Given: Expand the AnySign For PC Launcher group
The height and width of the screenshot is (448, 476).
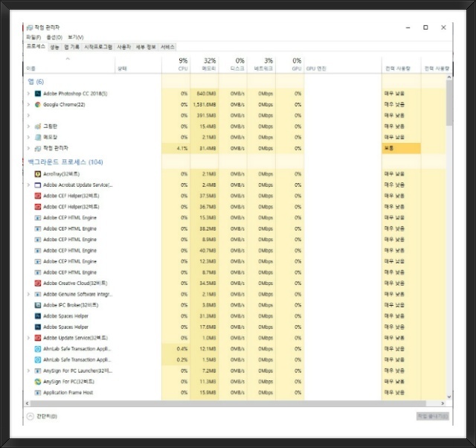Looking at the screenshot, I should 28,371.
